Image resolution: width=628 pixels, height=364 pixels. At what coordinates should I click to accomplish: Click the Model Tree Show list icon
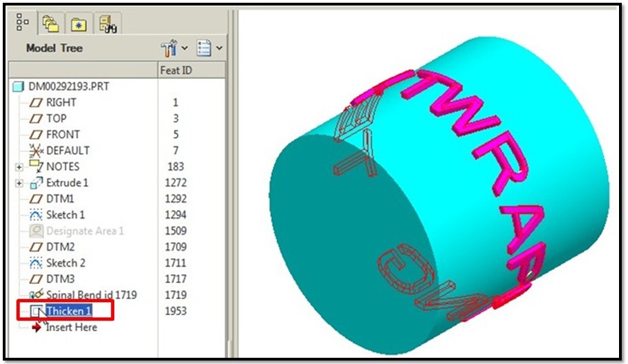point(203,48)
